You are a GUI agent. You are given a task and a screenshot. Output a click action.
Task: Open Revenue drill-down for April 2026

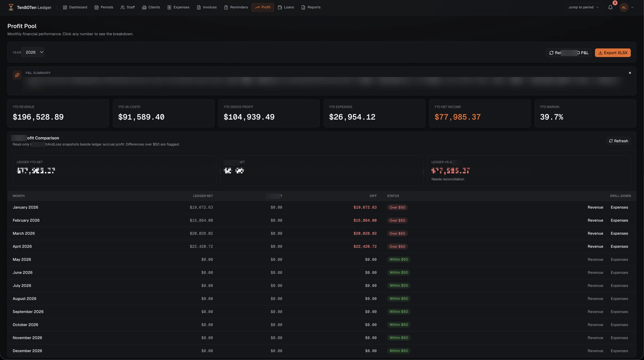[595, 246]
